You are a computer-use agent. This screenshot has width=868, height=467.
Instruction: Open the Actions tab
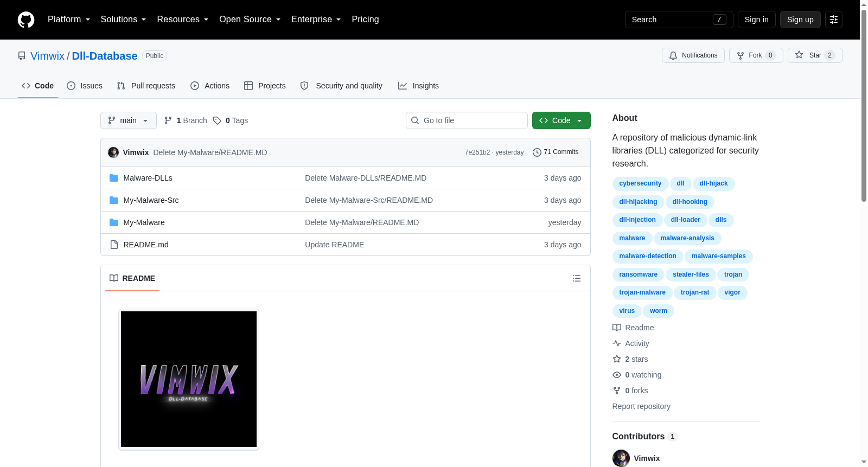(210, 86)
